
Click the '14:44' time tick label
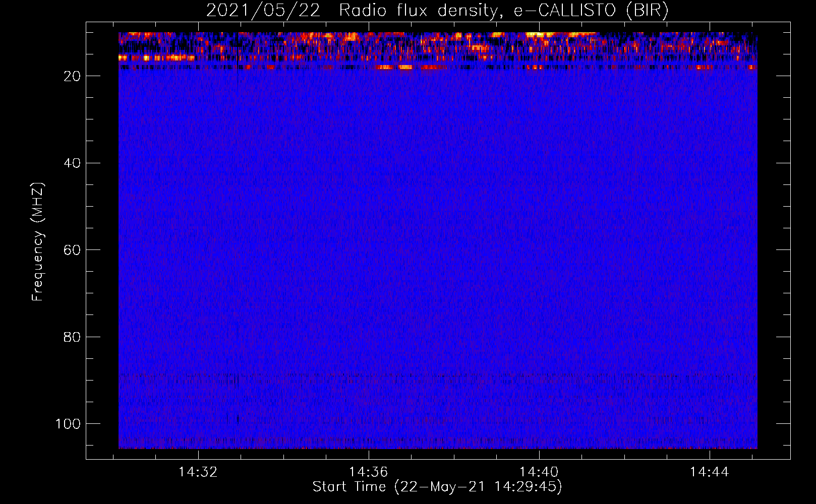coord(710,472)
